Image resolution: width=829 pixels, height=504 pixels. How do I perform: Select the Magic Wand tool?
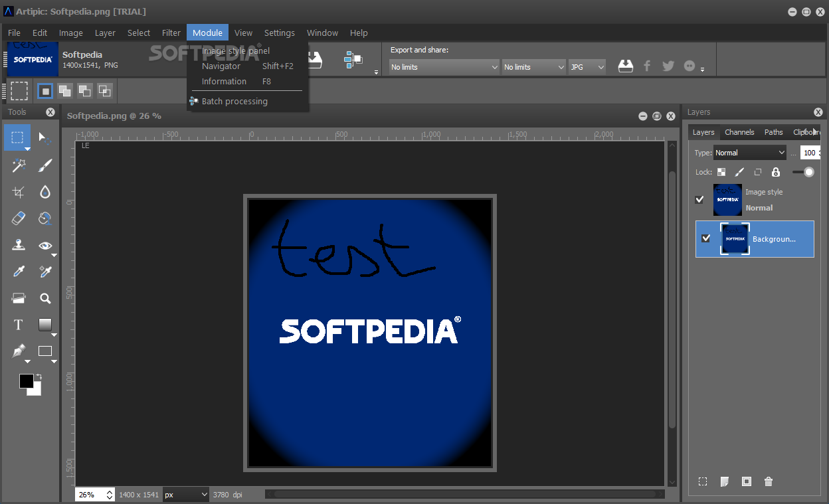(18, 165)
